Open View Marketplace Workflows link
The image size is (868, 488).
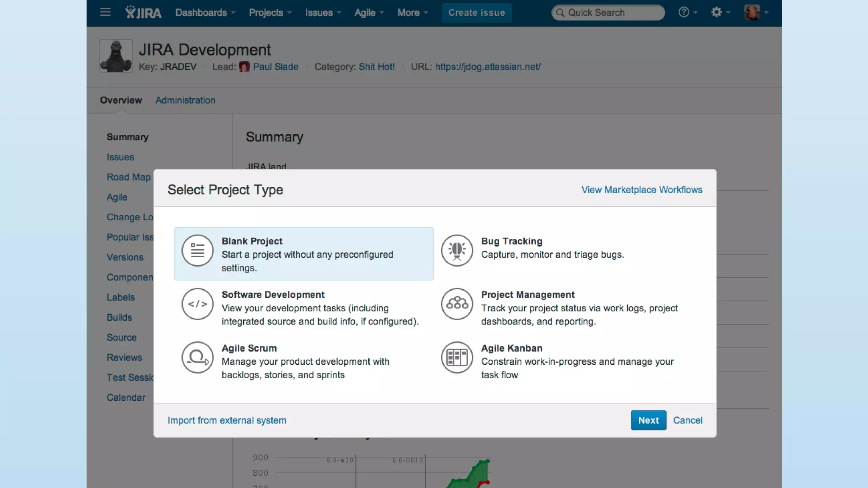coord(641,190)
